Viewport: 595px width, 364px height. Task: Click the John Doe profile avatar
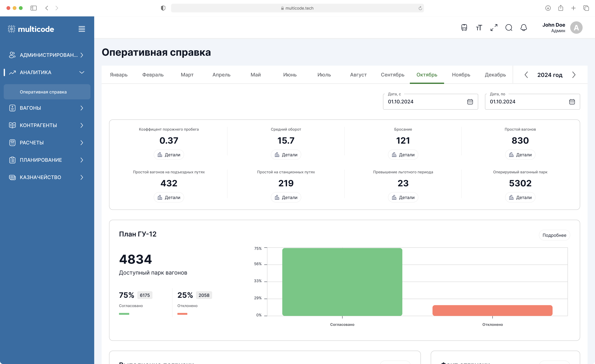576,28
